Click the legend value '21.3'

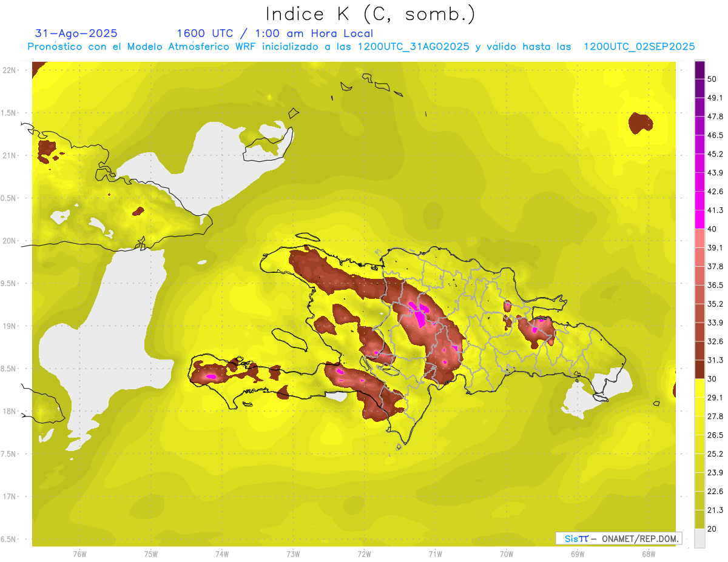tap(715, 510)
